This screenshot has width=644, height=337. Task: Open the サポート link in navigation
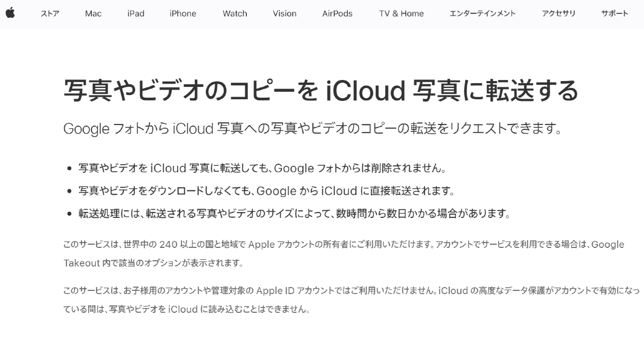(614, 13)
